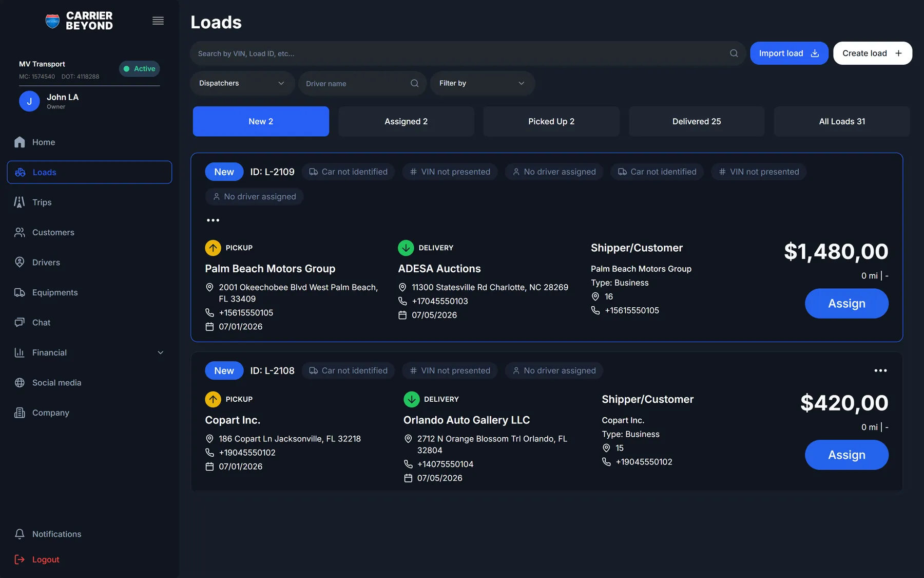Switch to the All Loads 31 tab
Image resolution: width=924 pixels, height=578 pixels.
point(842,121)
